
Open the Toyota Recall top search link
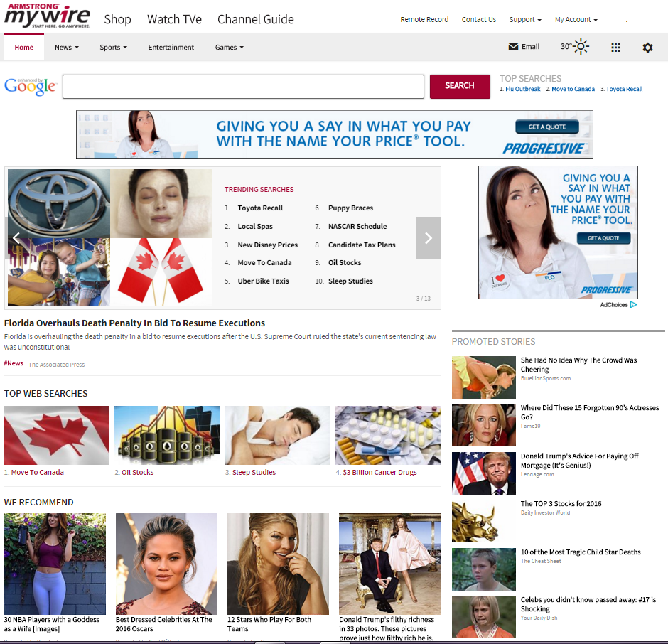(x=624, y=89)
